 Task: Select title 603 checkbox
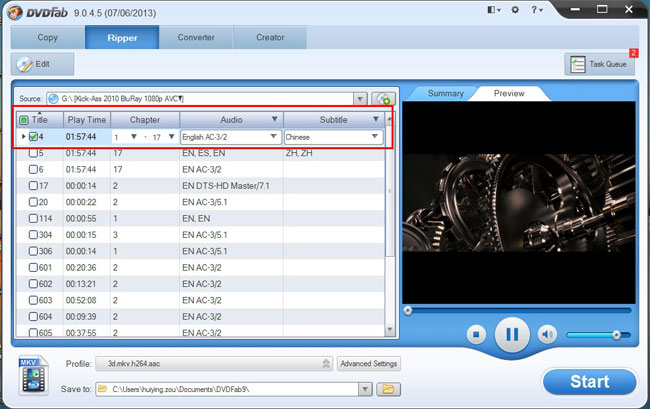(34, 300)
